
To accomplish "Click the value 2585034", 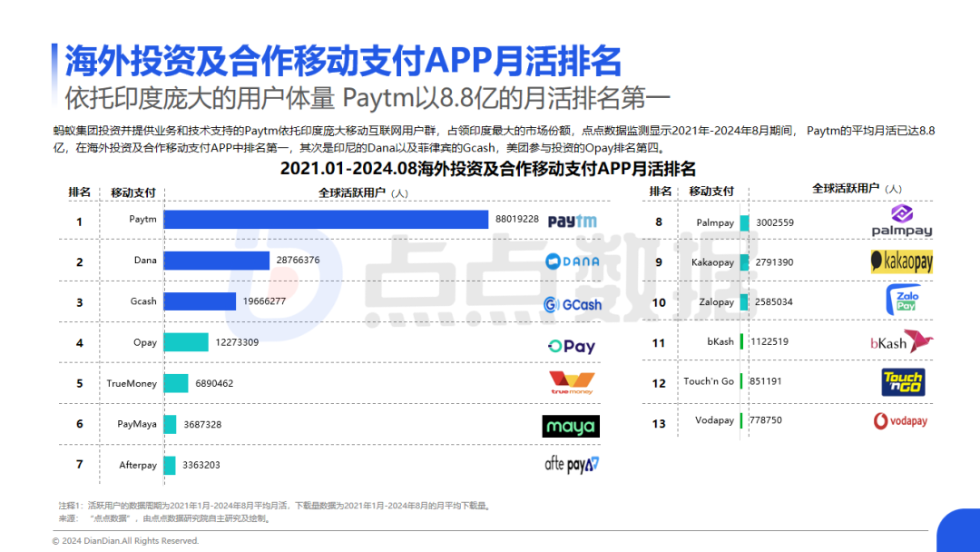I will (774, 302).
